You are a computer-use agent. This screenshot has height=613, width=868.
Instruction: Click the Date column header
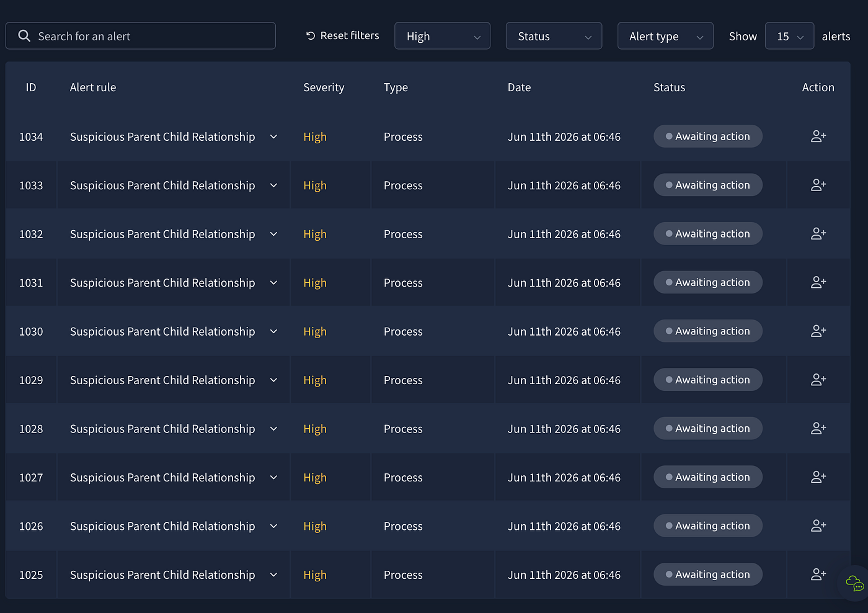[519, 87]
